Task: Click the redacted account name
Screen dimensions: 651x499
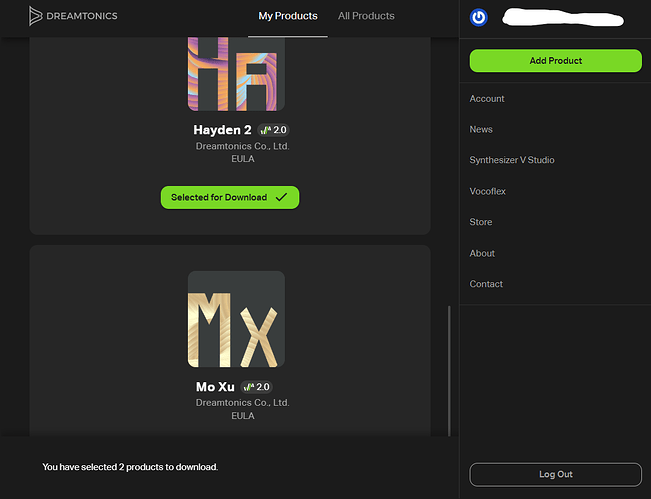Action: [563, 18]
